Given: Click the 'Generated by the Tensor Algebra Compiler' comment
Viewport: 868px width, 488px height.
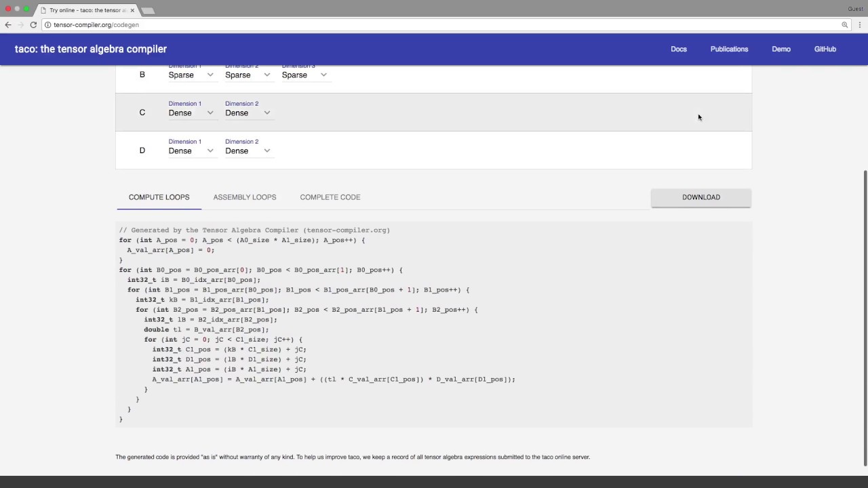Looking at the screenshot, I should coord(254,230).
